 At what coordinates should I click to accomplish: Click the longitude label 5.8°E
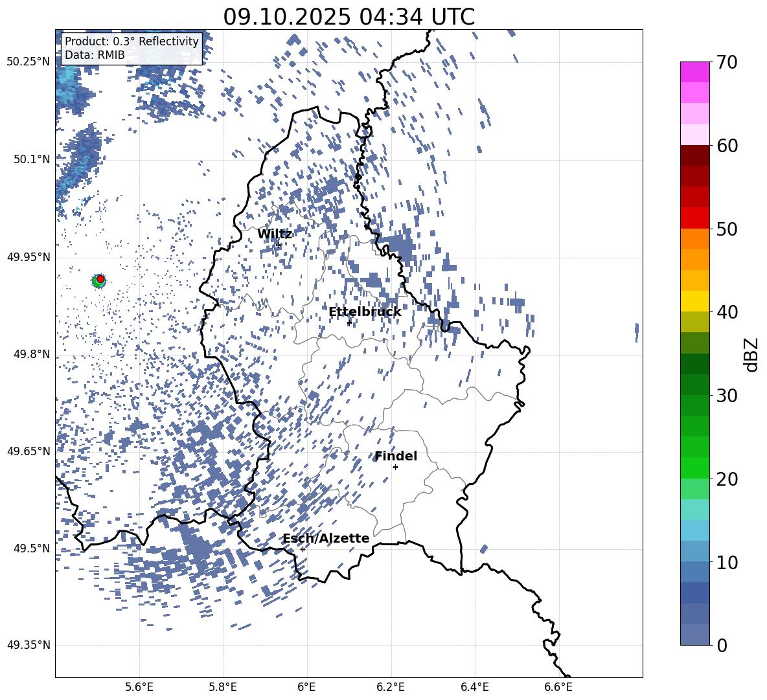(x=223, y=687)
